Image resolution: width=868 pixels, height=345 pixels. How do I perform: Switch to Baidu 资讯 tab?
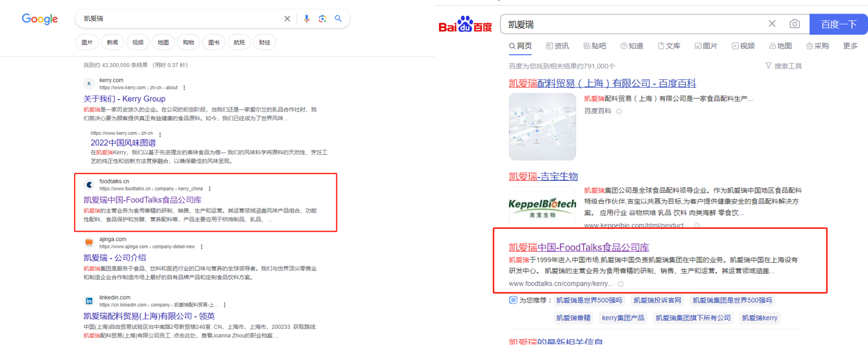pyautogui.click(x=557, y=46)
